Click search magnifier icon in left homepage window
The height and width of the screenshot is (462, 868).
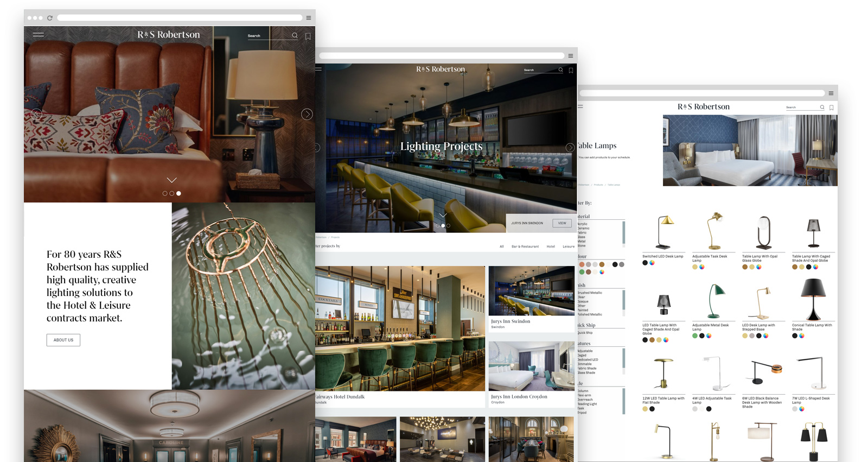point(295,35)
